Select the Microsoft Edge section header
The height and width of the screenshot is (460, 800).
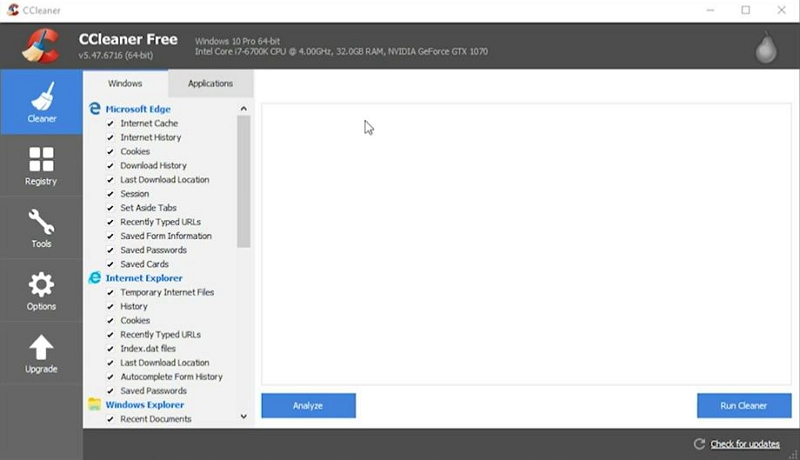point(138,109)
